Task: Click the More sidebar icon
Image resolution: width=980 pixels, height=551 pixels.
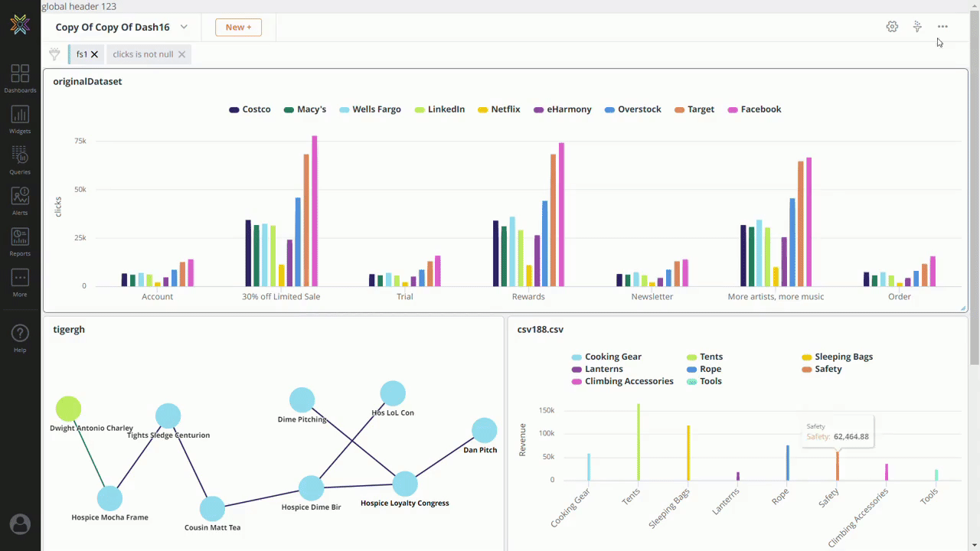Action: pos(20,282)
